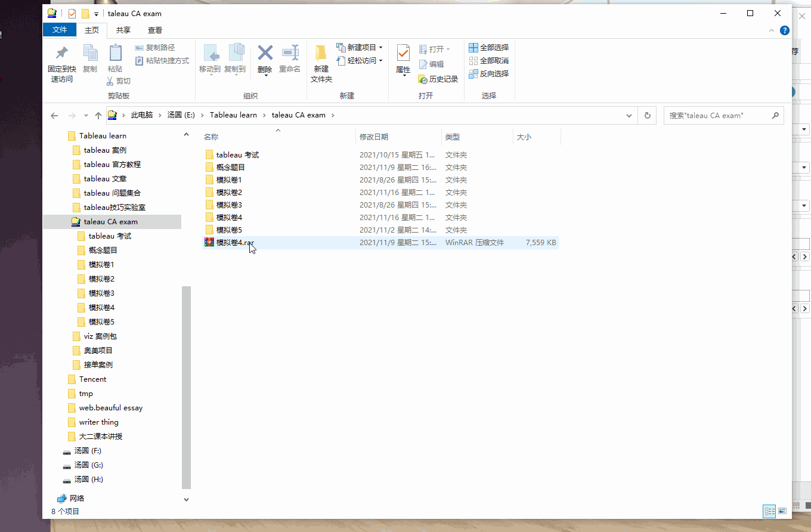Click the title bar new folder icon
The width and height of the screenshot is (811, 532).
tap(85, 14)
